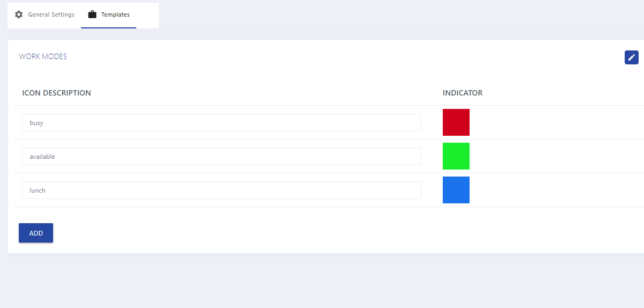Open the green available indicator swatch
This screenshot has height=308, width=644.
coord(456,156)
